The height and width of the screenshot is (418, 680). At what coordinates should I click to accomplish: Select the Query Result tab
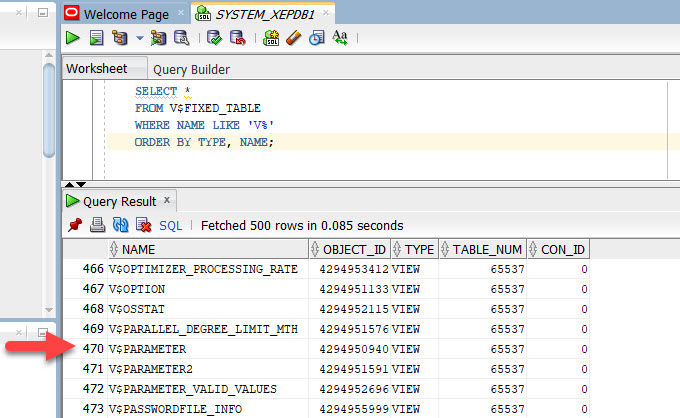coord(119,202)
